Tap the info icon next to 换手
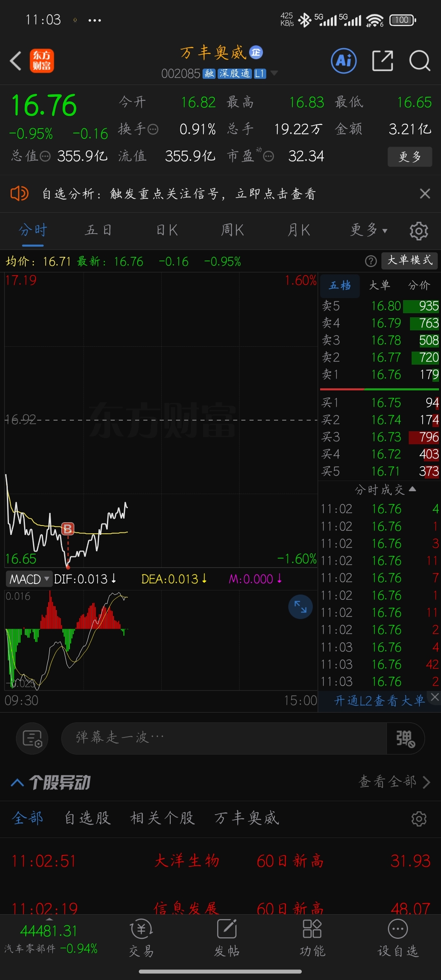The image size is (441, 980). (x=153, y=130)
